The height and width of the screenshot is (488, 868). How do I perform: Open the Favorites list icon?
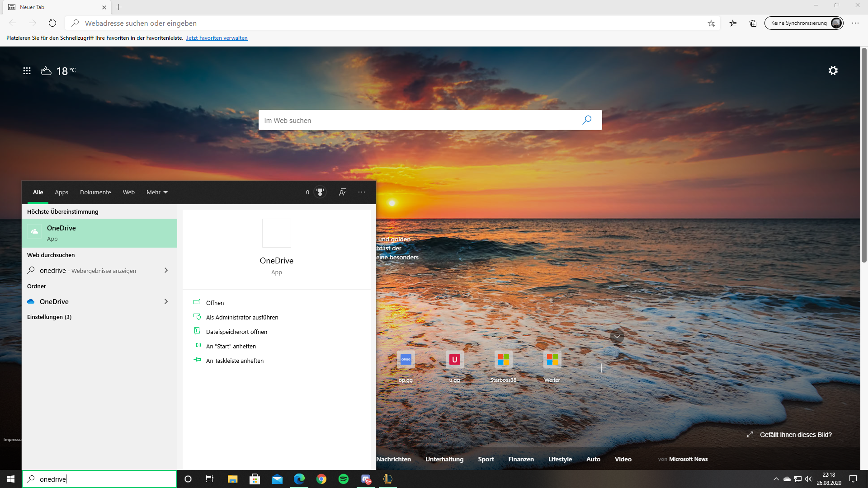pyautogui.click(x=733, y=23)
